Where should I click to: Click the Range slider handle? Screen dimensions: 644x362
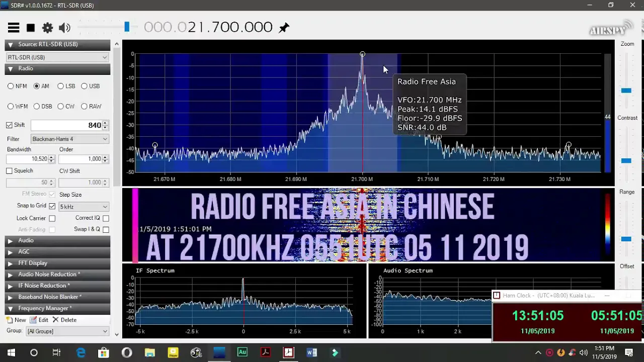coord(626,239)
